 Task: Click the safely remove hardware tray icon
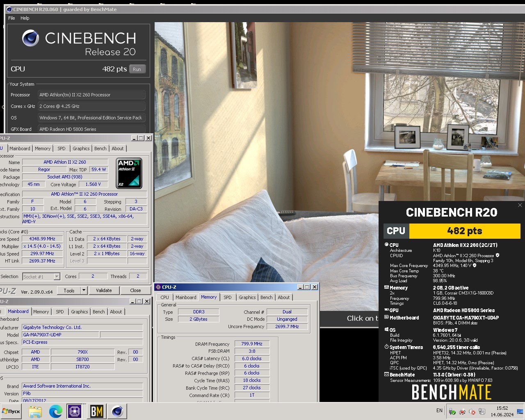click(452, 411)
